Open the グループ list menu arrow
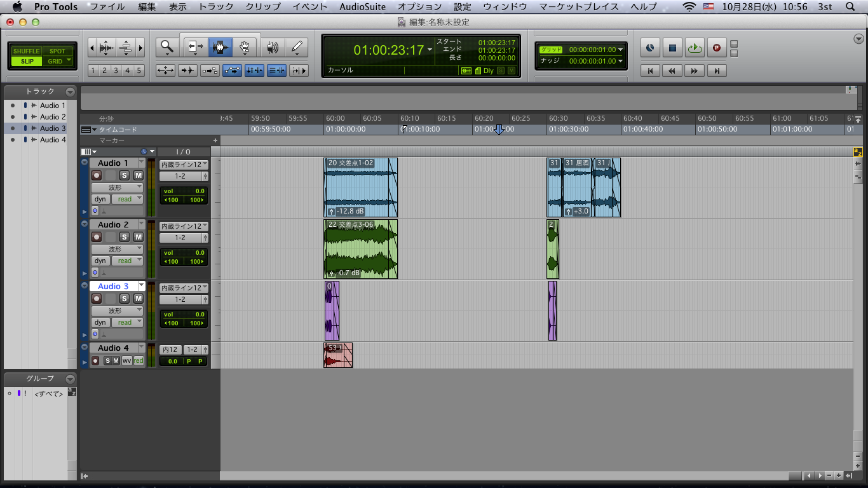This screenshot has height=488, width=868. pos(70,379)
